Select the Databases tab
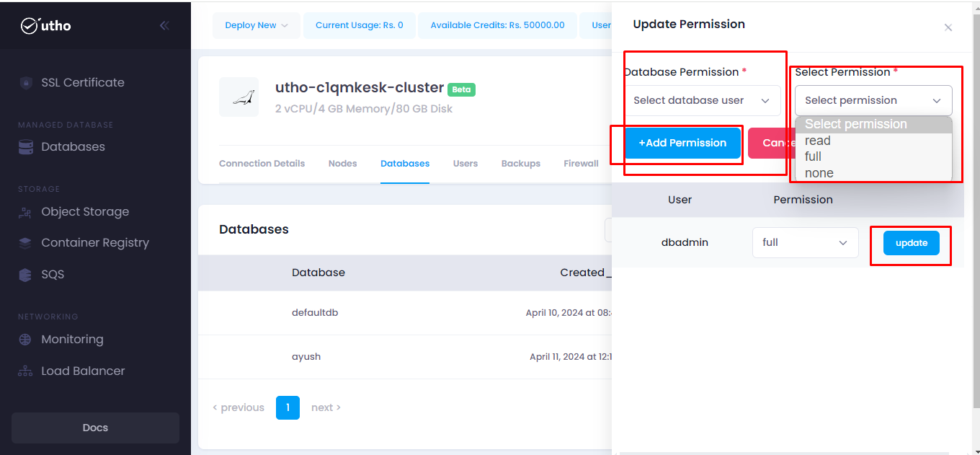Image resolution: width=980 pixels, height=455 pixels. (x=405, y=164)
